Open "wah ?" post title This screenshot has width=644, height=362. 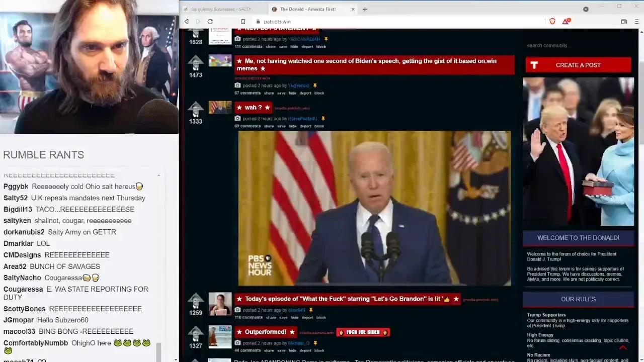pyautogui.click(x=253, y=108)
